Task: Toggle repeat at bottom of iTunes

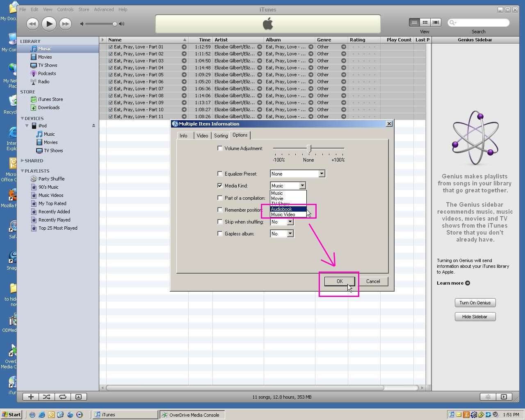Action: click(62, 397)
